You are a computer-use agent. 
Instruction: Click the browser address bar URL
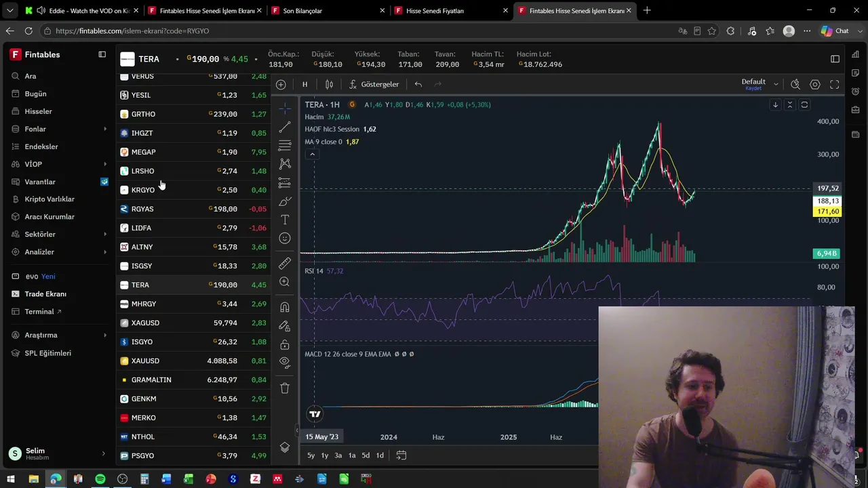132,30
